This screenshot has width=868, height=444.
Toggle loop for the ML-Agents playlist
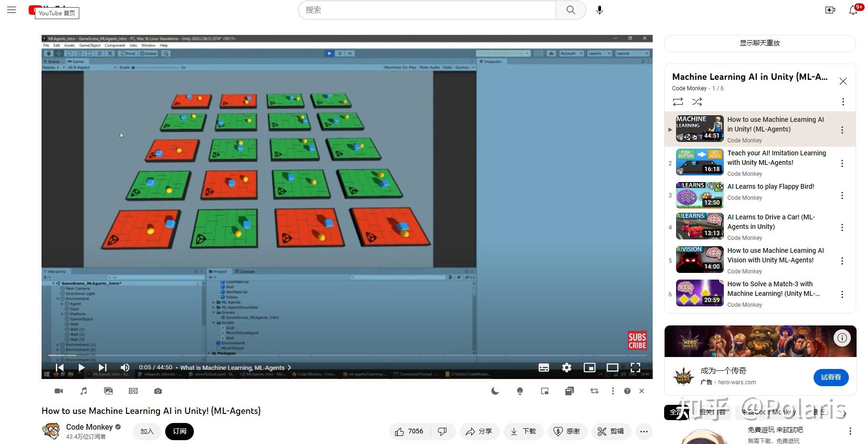[677, 102]
